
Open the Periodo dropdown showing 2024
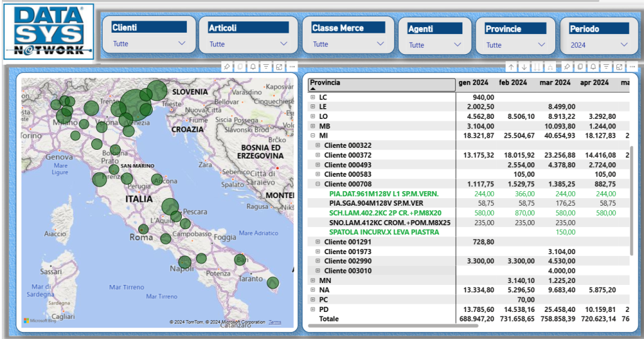point(624,44)
